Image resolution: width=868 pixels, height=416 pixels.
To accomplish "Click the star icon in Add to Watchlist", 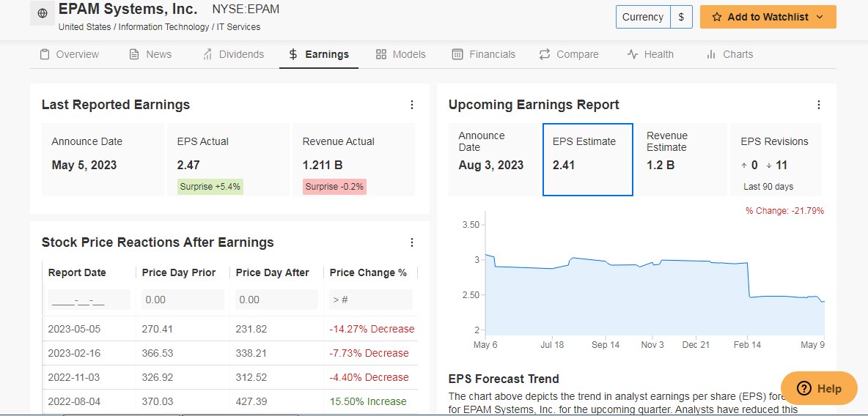I will [717, 17].
